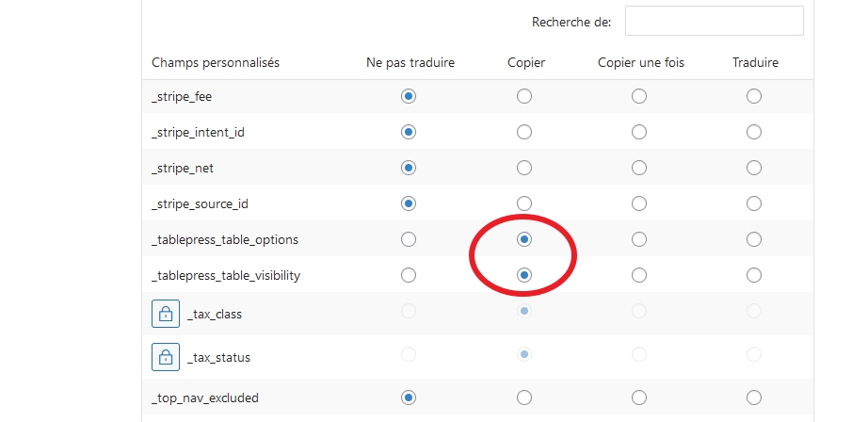Click the lock icon beside _tax_status
The width and height of the screenshot is (868, 422).
pyautogui.click(x=166, y=357)
